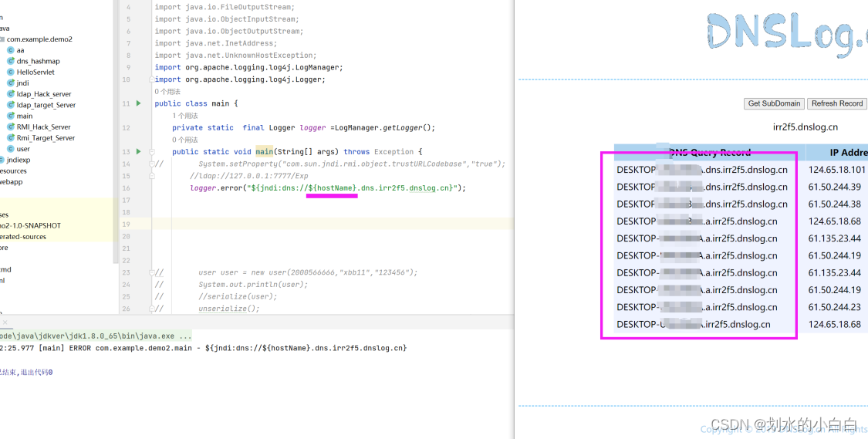Click the line number 16 gutter
The height and width of the screenshot is (439, 868).
click(x=128, y=188)
